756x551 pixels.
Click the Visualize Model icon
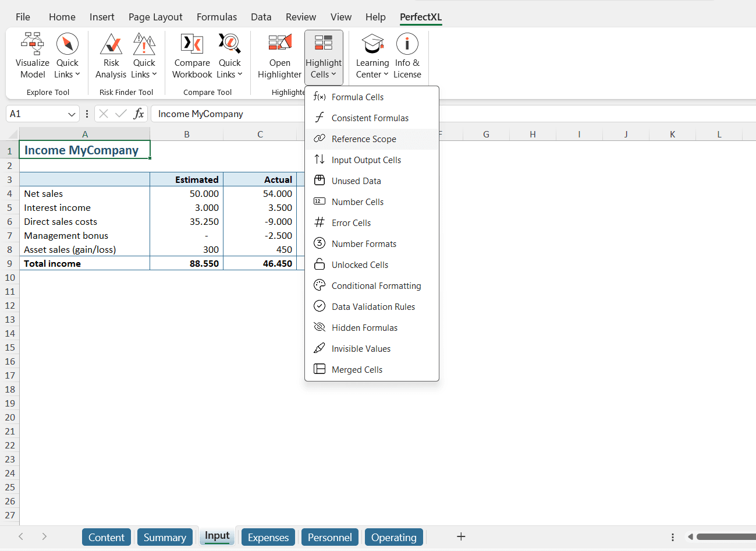point(33,56)
